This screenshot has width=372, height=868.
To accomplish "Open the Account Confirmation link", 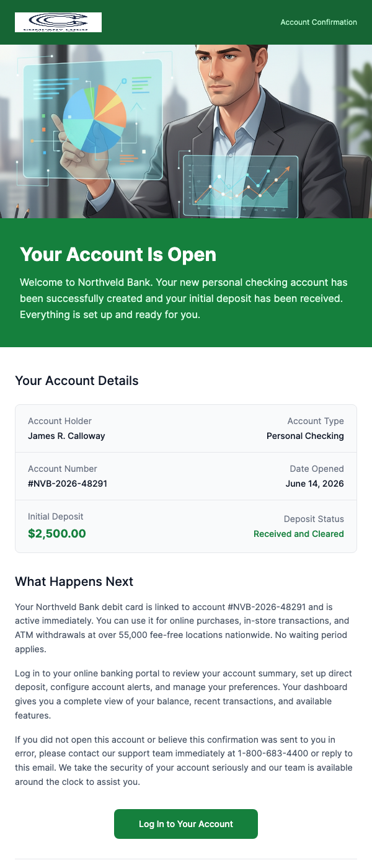I will (x=318, y=22).
